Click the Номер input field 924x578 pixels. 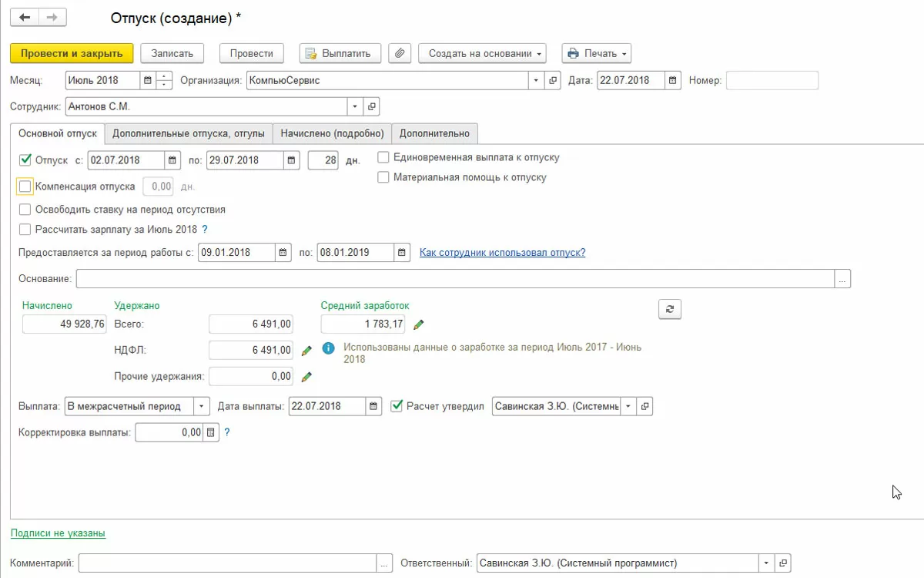point(772,80)
